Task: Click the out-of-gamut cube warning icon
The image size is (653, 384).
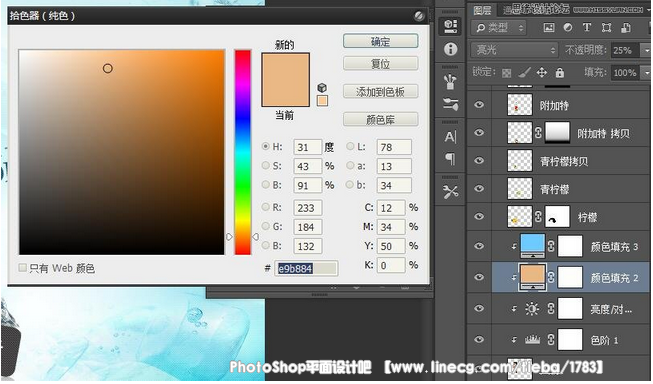Action: [x=322, y=87]
